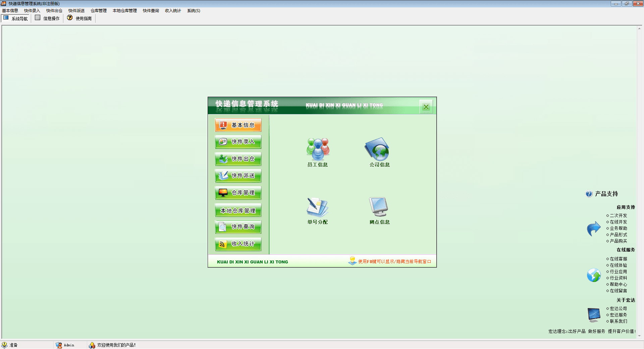Open the 公司信息 company info icon
Image resolution: width=644 pixels, height=349 pixels.
click(377, 150)
